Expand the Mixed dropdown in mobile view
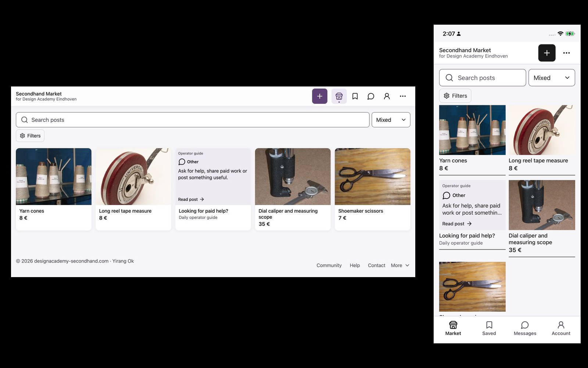The width and height of the screenshot is (588, 368). pos(552,78)
